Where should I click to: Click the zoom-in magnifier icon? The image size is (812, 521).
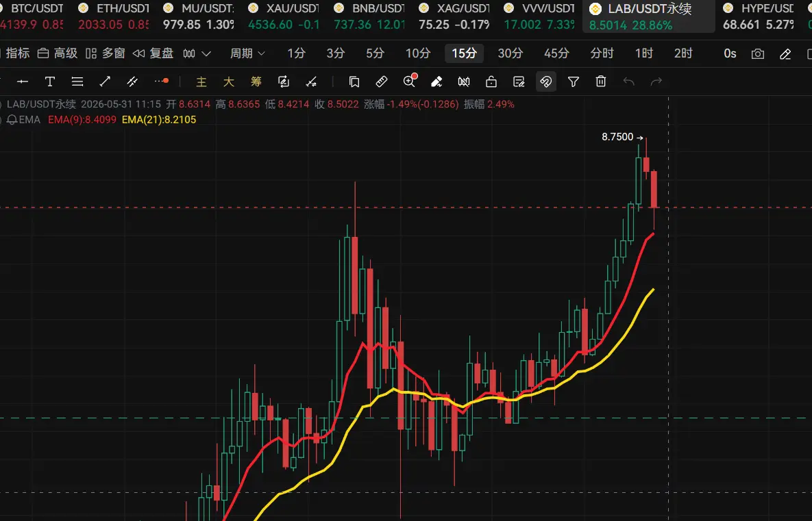tap(410, 81)
